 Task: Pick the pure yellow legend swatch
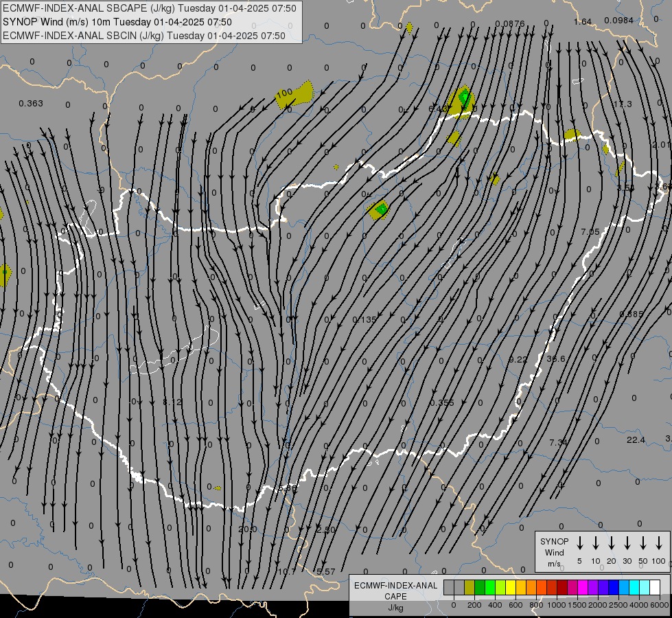[511, 587]
